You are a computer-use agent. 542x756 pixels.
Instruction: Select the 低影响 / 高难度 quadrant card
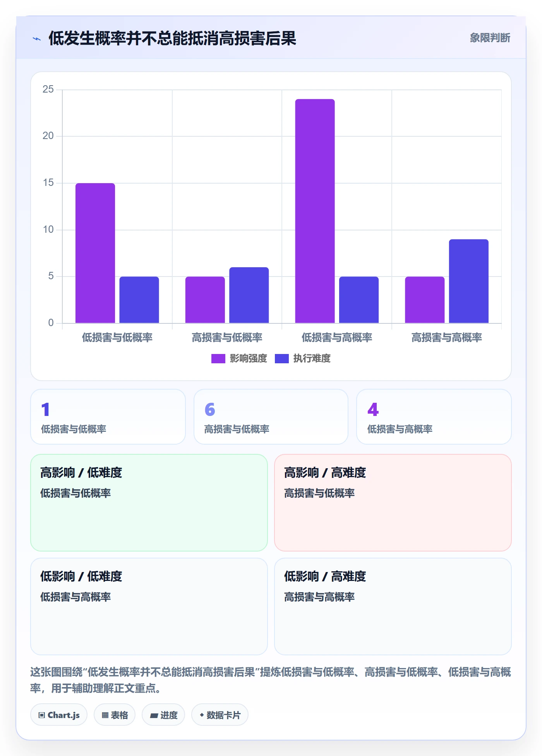tap(393, 607)
